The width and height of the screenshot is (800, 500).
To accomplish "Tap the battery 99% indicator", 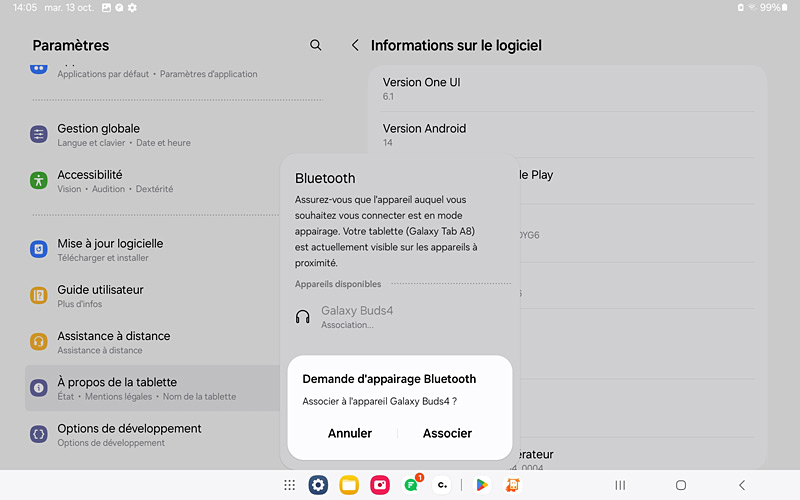I will click(x=773, y=8).
